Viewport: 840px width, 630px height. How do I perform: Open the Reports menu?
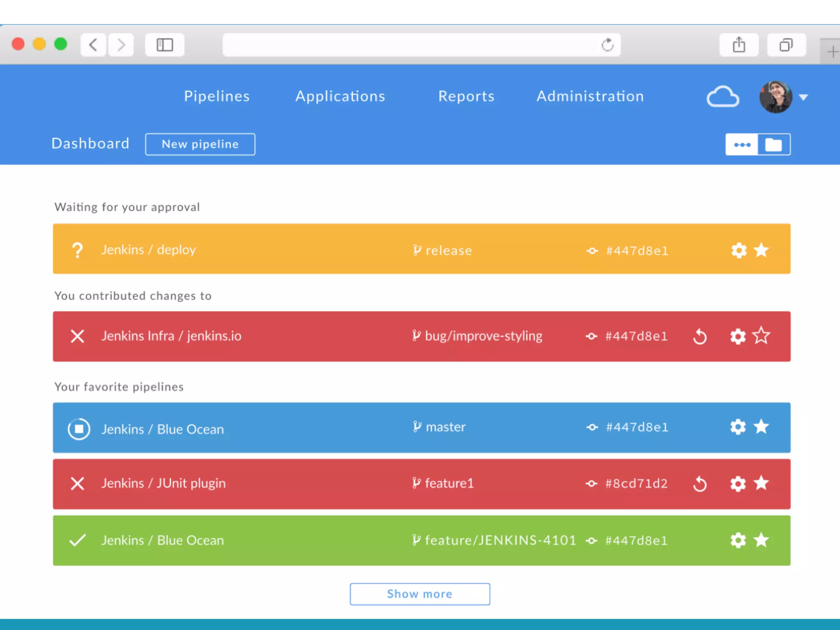466,96
